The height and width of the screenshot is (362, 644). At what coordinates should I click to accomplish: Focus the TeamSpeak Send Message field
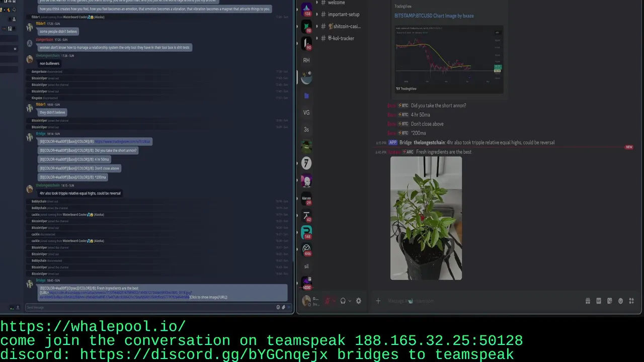150,307
